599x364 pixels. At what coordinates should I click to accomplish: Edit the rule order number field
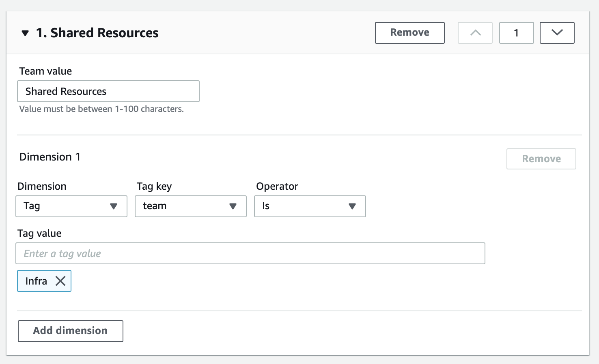516,33
